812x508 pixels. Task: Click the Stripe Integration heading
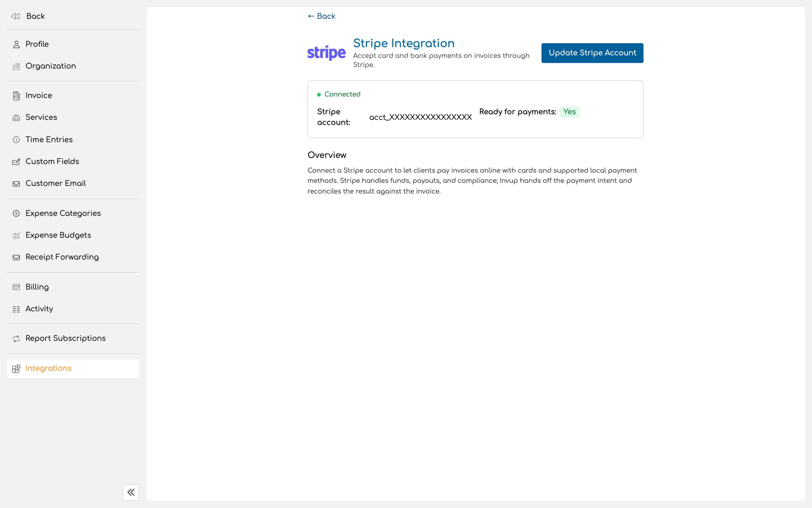pyautogui.click(x=404, y=43)
